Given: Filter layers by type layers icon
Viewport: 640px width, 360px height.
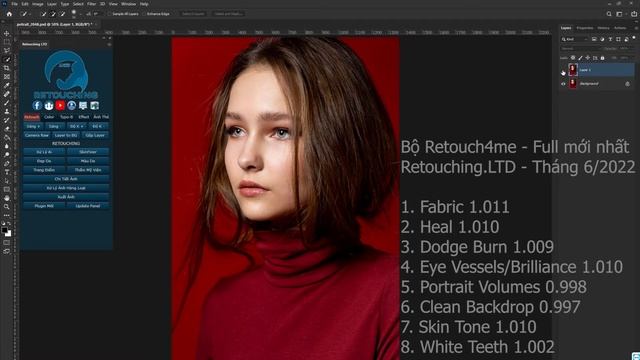Looking at the screenshot, I should pos(610,39).
